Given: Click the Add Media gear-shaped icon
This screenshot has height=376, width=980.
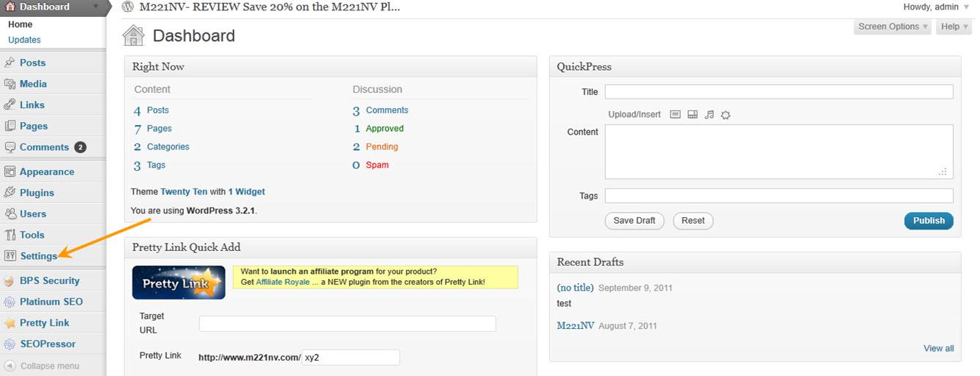Looking at the screenshot, I should point(726,115).
